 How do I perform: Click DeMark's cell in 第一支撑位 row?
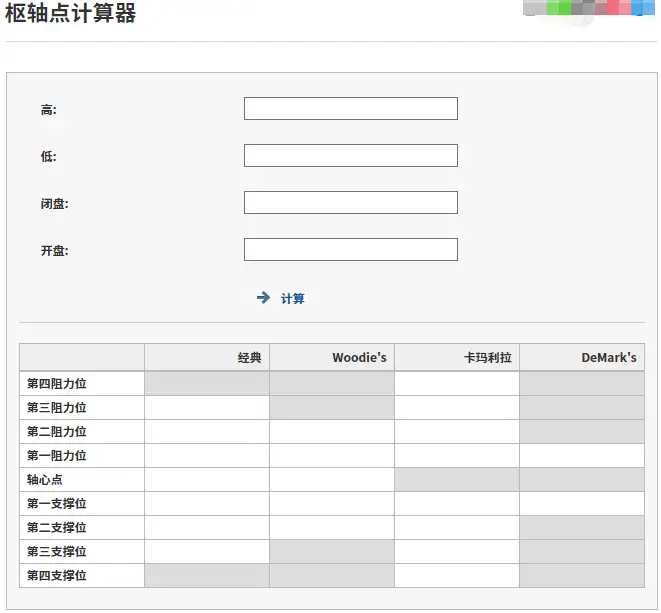[x=582, y=504]
